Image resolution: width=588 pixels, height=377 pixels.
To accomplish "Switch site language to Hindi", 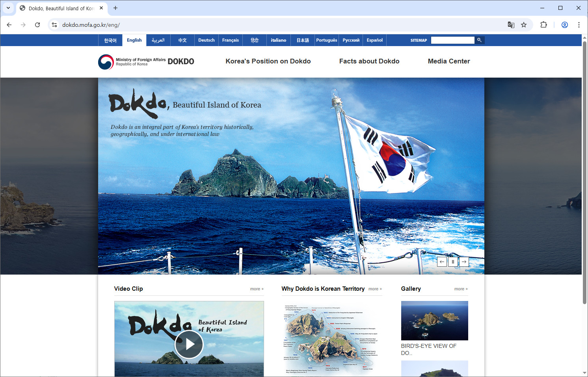I will click(x=255, y=40).
